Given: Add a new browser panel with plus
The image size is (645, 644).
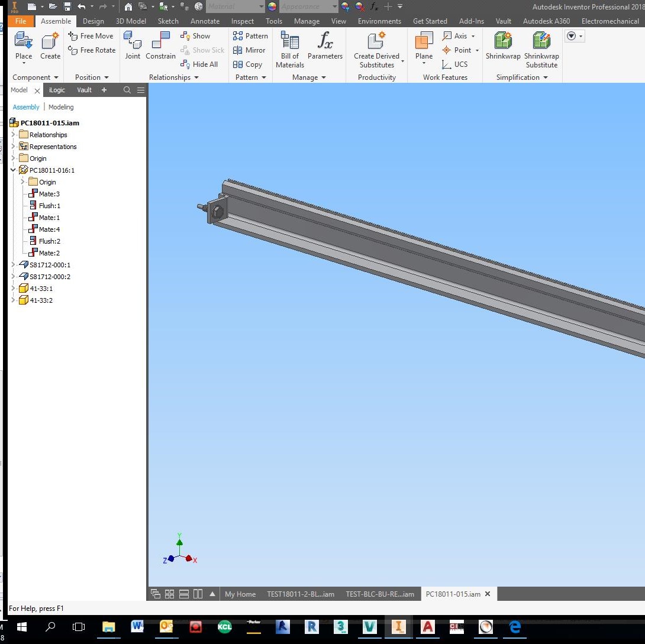Looking at the screenshot, I should [104, 90].
